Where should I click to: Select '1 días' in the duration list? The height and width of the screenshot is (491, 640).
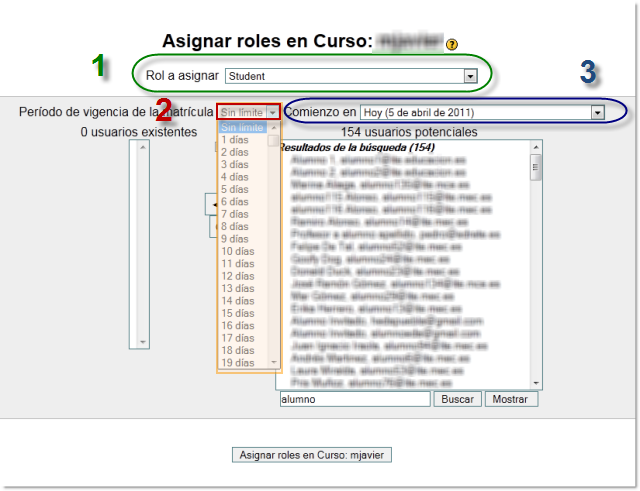coord(235,140)
